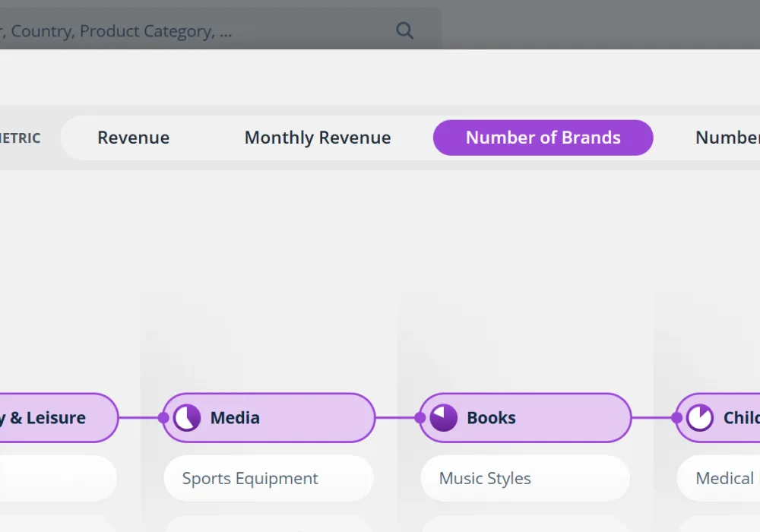The image size is (760, 532).
Task: Click the connector dot left of Media
Action: [163, 418]
